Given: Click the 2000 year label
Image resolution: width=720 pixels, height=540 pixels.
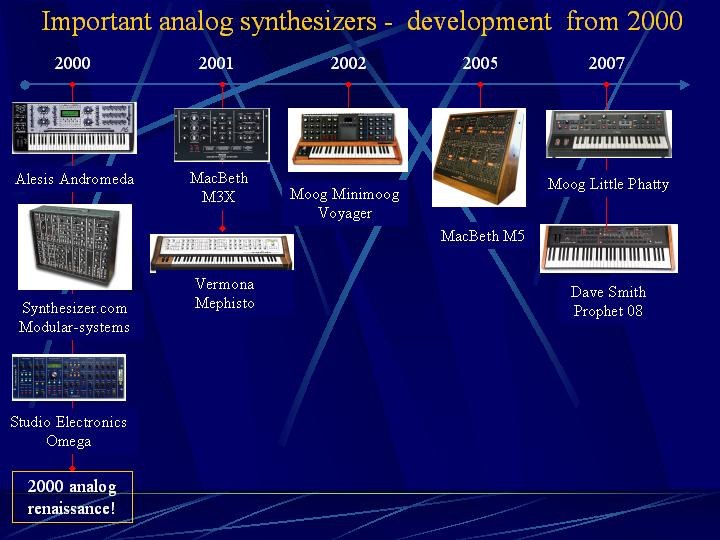Looking at the screenshot, I should [x=73, y=63].
